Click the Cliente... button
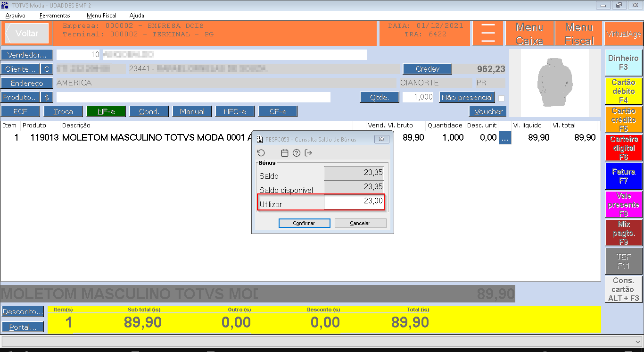The width and height of the screenshot is (644, 352). point(20,69)
